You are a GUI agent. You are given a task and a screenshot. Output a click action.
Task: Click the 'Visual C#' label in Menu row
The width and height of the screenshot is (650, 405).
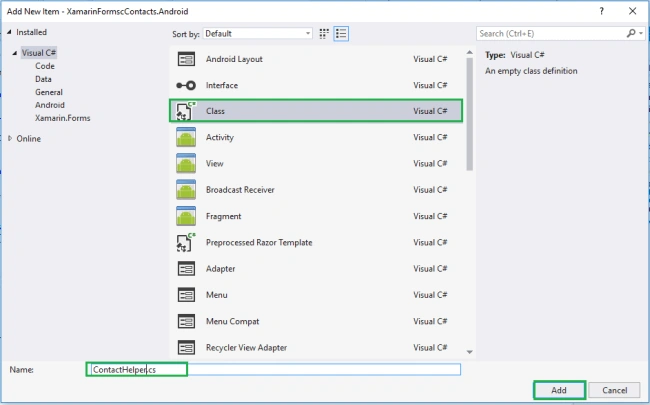(x=430, y=295)
